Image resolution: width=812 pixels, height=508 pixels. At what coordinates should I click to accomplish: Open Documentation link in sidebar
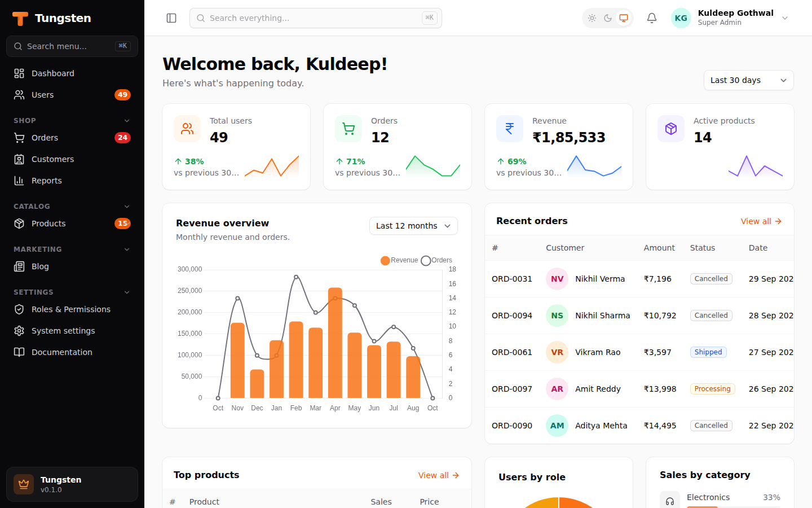coord(72,352)
